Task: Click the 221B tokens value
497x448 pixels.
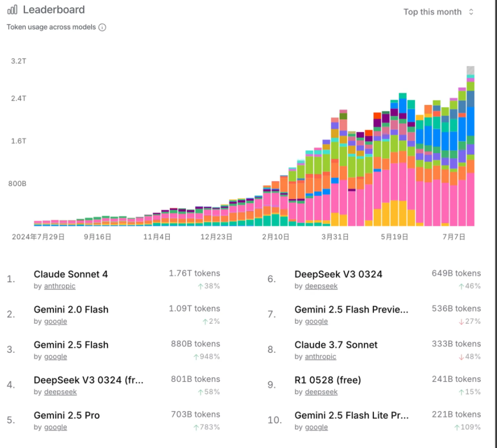Action: (x=456, y=414)
